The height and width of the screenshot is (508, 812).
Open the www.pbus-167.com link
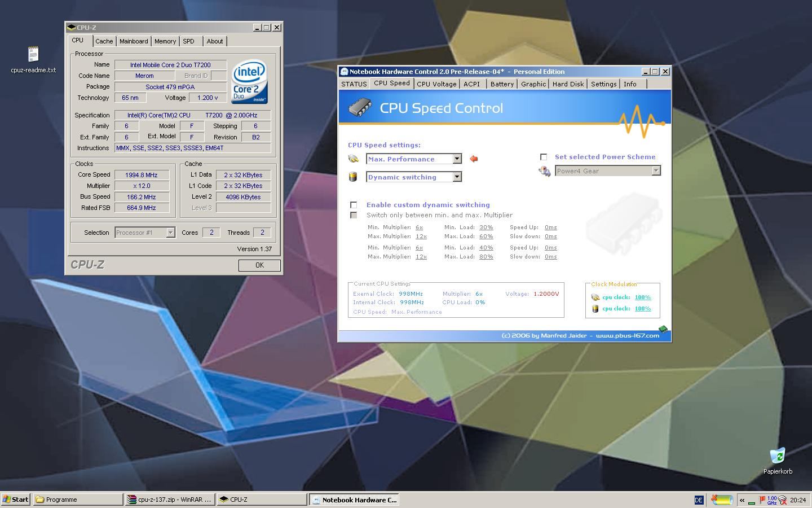[628, 336]
